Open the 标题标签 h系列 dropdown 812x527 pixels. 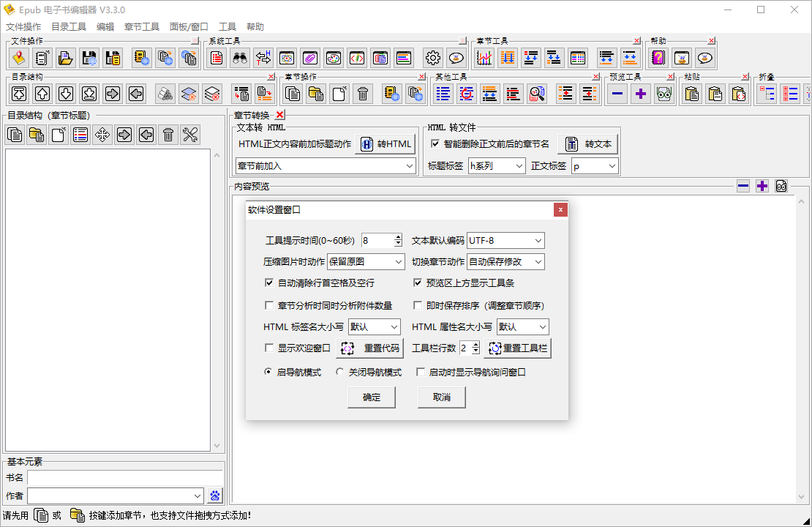click(497, 166)
